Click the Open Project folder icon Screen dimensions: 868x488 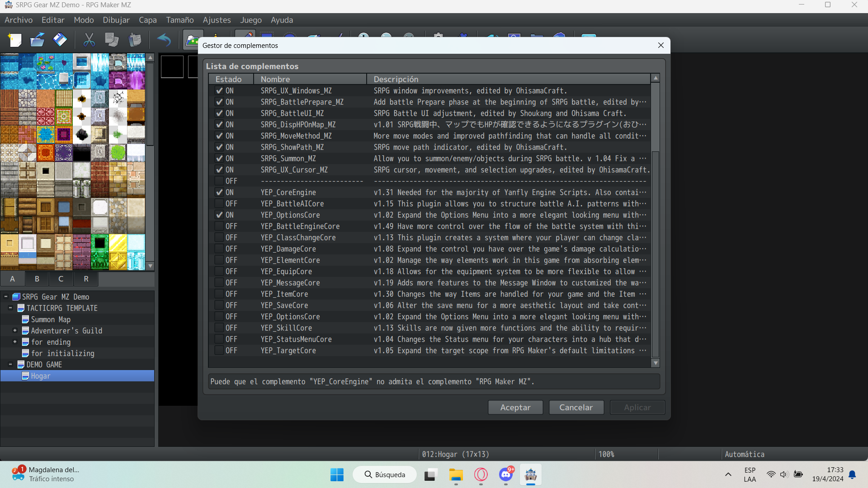[x=37, y=40]
